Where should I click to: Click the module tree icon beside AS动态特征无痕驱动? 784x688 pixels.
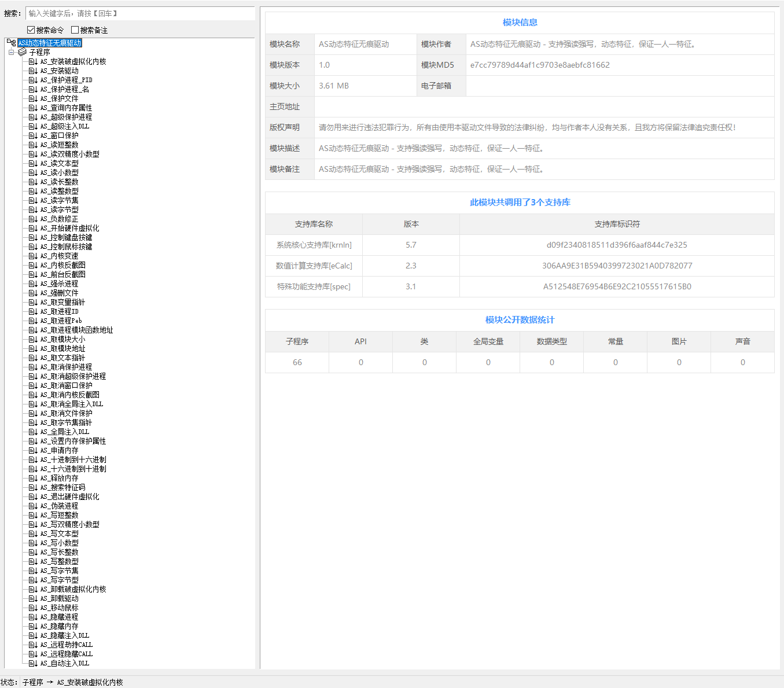click(x=12, y=43)
